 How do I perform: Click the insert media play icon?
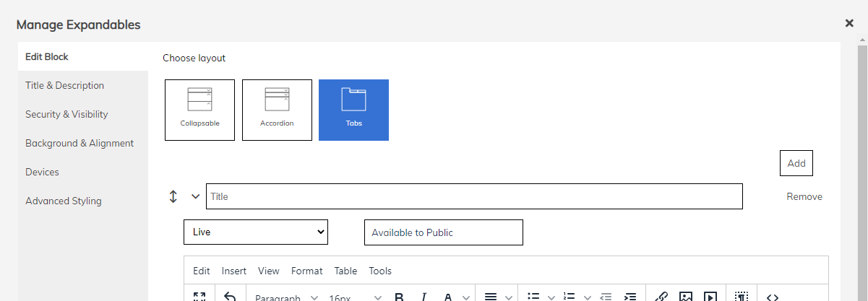[710, 297]
